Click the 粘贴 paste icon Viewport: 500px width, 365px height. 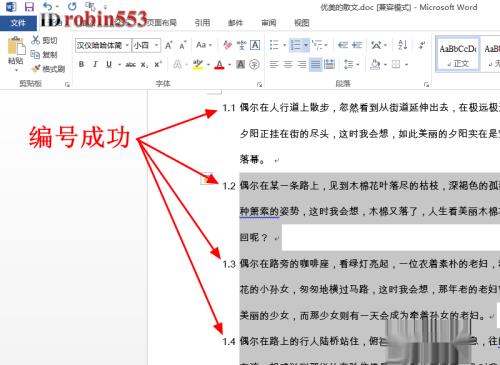16,46
